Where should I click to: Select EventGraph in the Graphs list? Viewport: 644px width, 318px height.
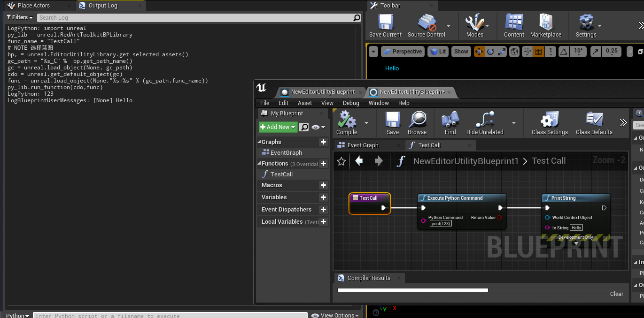click(x=286, y=152)
